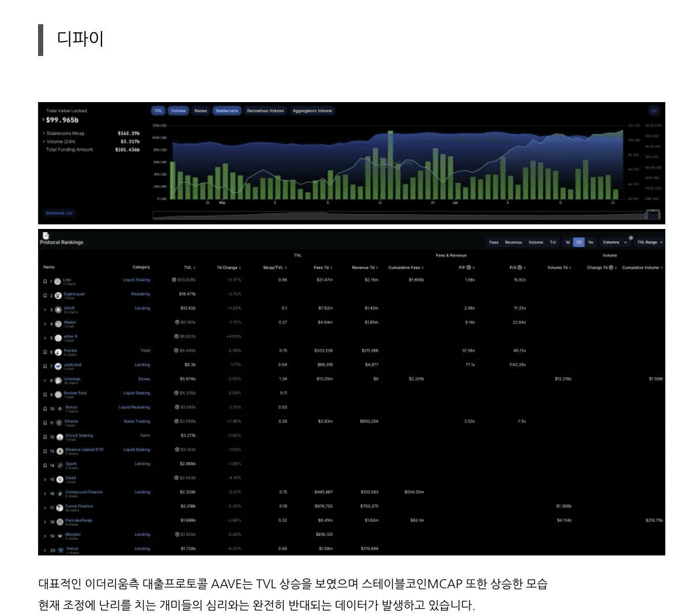This screenshot has height=616, width=693.
Task: Expand the AAVE row chains
Action: coord(45,310)
